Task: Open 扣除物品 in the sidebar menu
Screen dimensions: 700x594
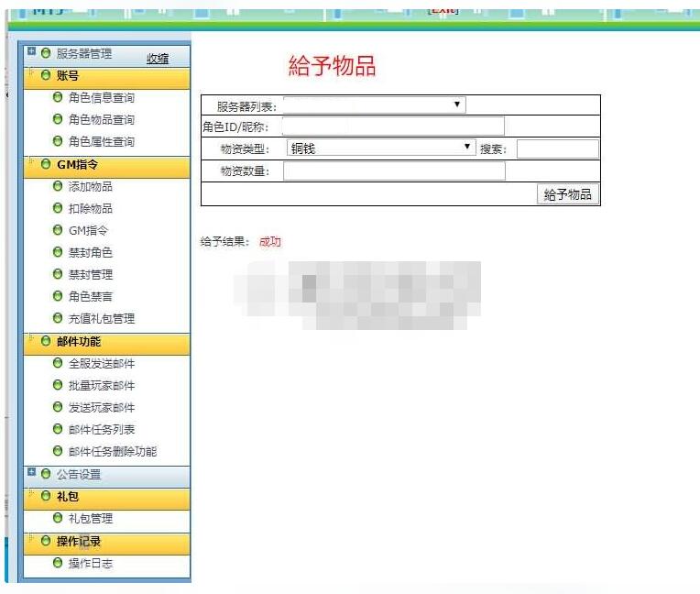Action: click(x=90, y=208)
